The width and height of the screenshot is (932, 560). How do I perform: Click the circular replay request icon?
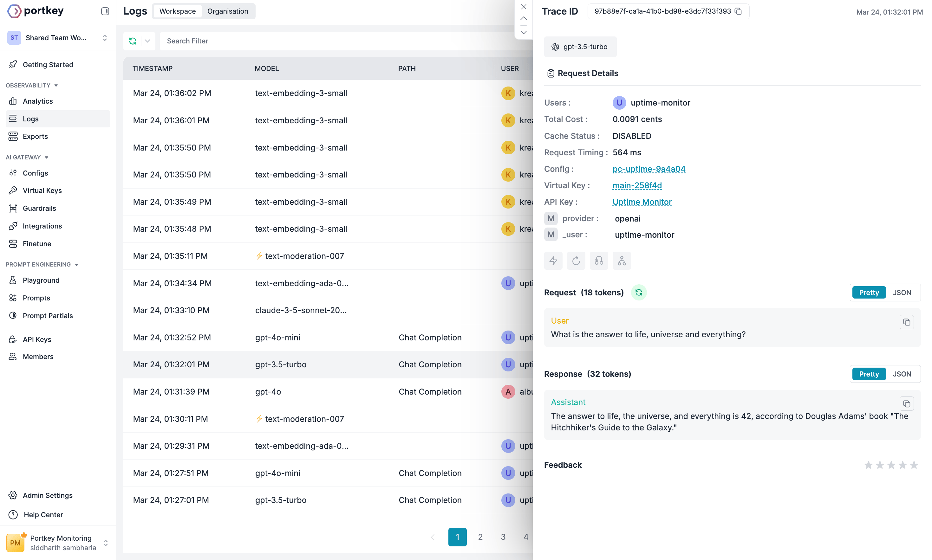coord(576,261)
